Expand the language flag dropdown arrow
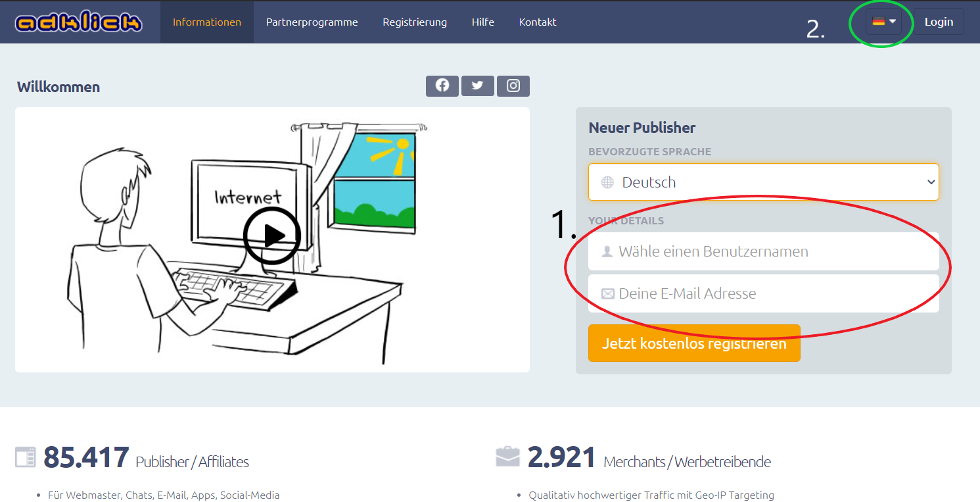980x502 pixels. (893, 22)
